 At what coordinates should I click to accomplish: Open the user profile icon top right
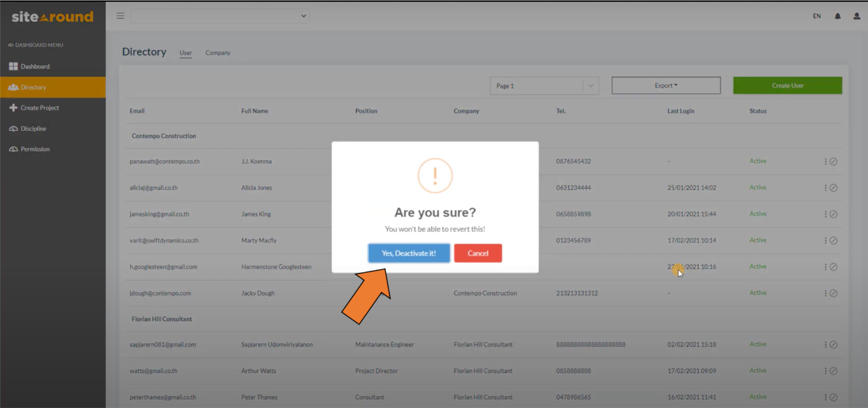858,16
